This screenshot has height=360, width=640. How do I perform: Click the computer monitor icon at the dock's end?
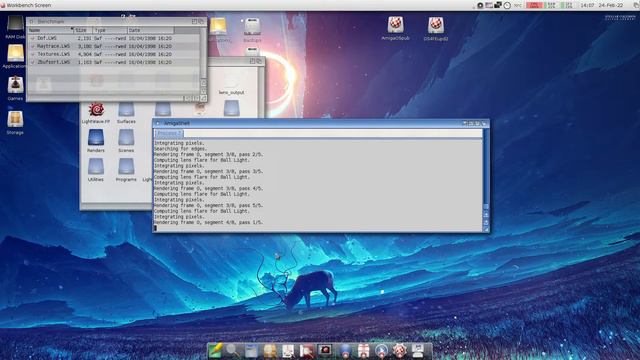pyautogui.click(x=418, y=351)
